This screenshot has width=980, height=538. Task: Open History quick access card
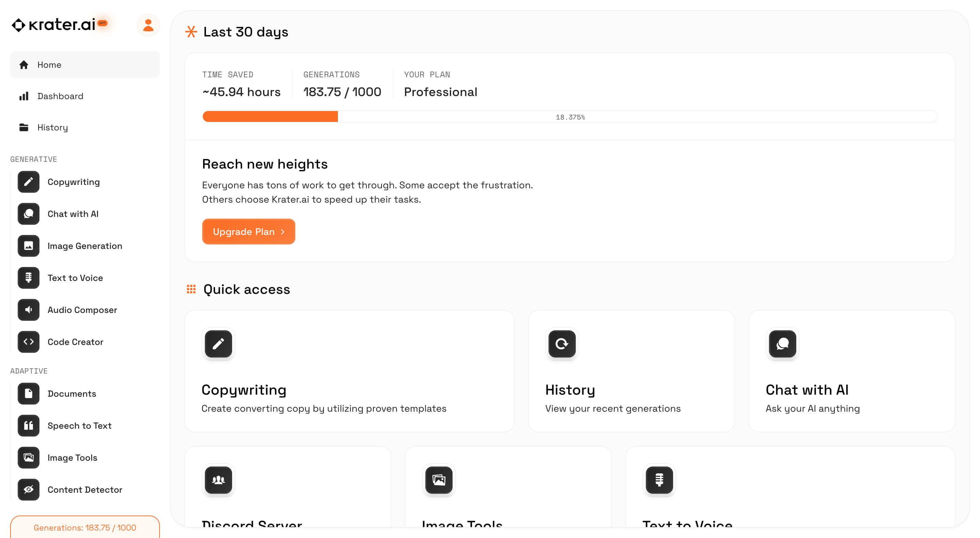tap(631, 371)
